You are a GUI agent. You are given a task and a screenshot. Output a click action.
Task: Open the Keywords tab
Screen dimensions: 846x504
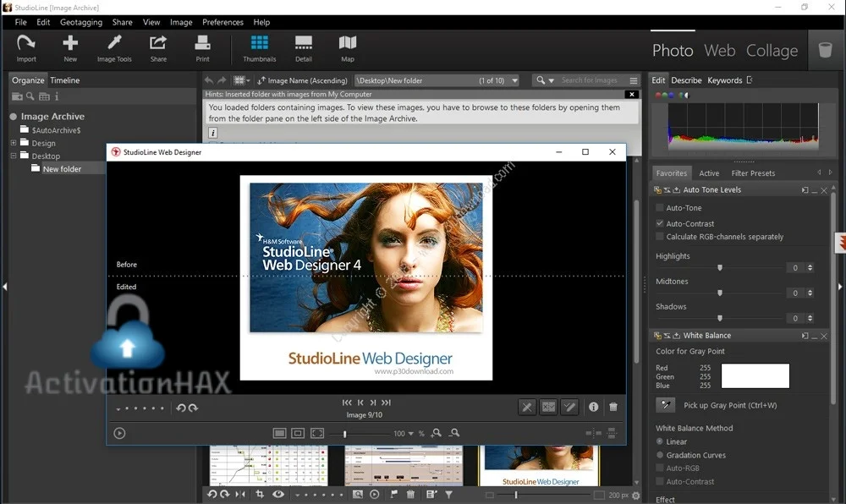(725, 80)
